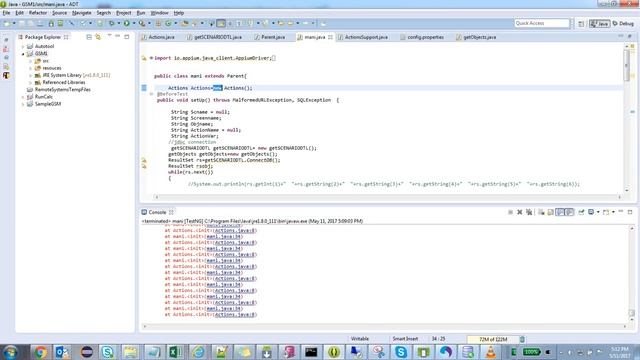640x360 pixels.
Task: Close the mani.java tab
Action: pyautogui.click(x=330, y=37)
